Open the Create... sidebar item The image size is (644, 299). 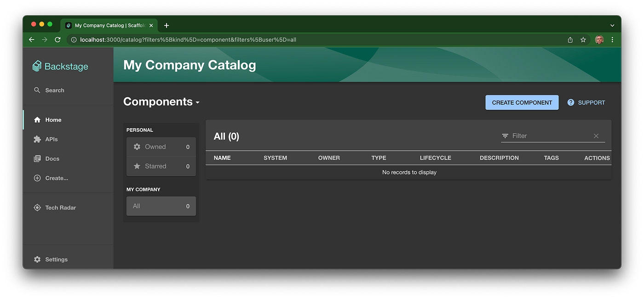point(68,178)
